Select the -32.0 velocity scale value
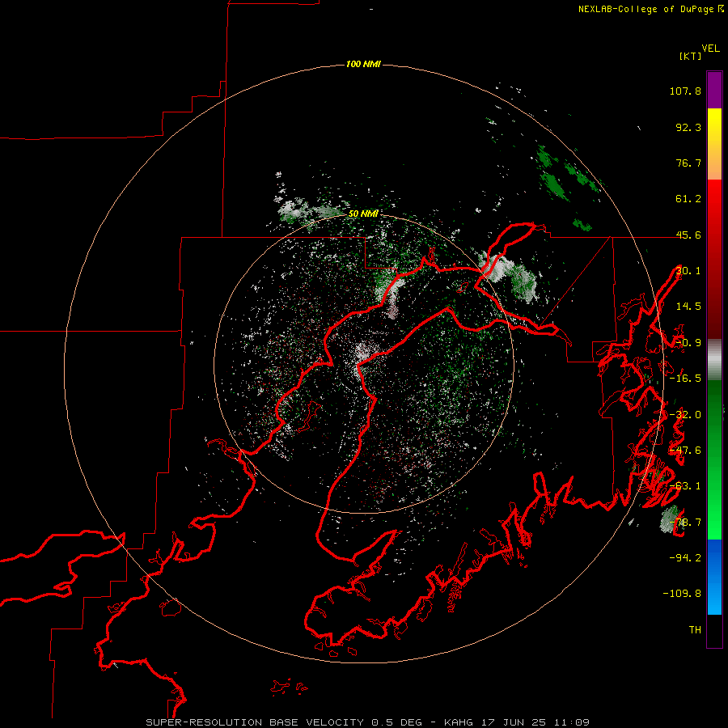Image resolution: width=728 pixels, height=728 pixels. pos(685,415)
